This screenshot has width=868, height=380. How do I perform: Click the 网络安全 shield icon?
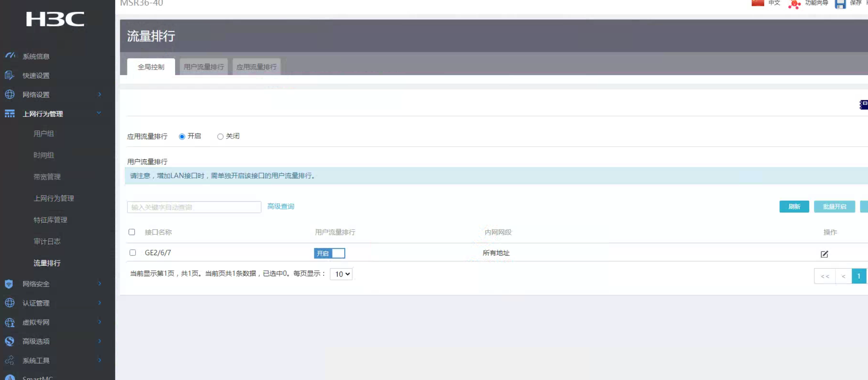pyautogui.click(x=9, y=284)
